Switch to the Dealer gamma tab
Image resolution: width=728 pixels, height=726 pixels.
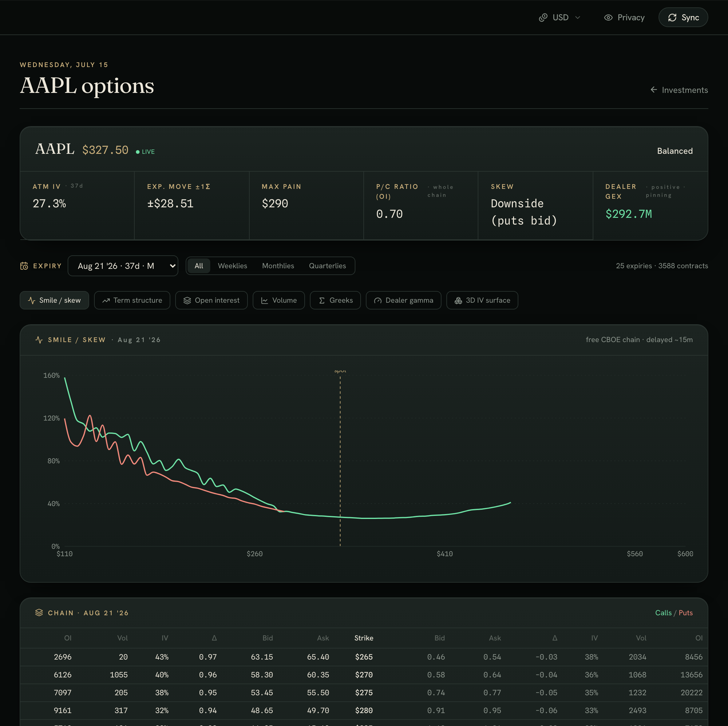[x=404, y=300]
